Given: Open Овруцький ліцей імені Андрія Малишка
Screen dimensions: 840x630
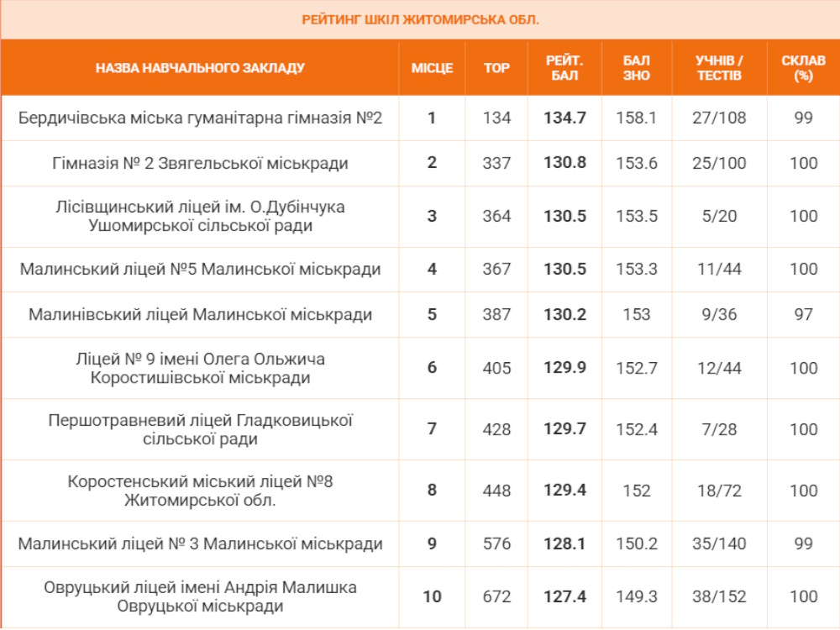Looking at the screenshot, I should click(x=200, y=596).
